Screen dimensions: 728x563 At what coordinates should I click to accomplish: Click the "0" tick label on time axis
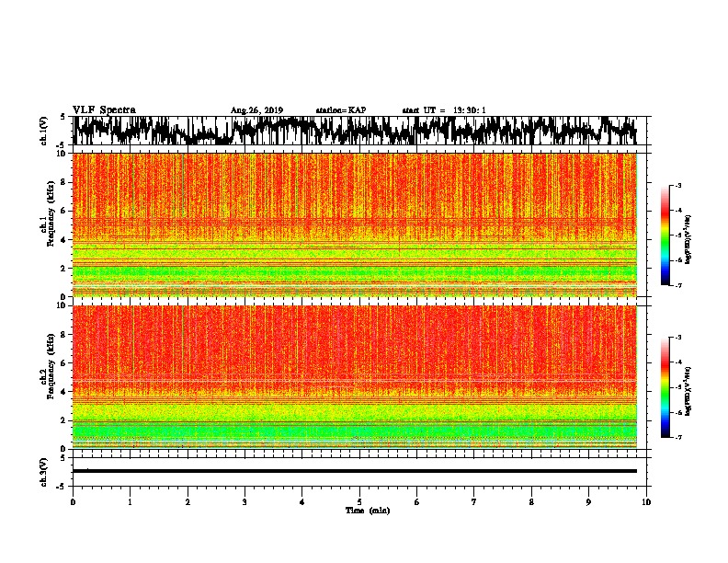[x=73, y=502]
